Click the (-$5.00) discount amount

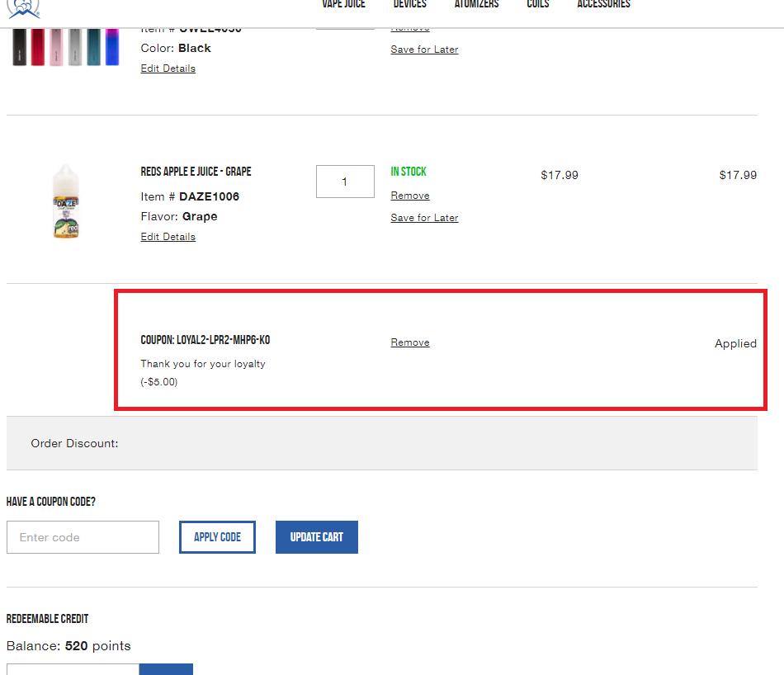159,382
